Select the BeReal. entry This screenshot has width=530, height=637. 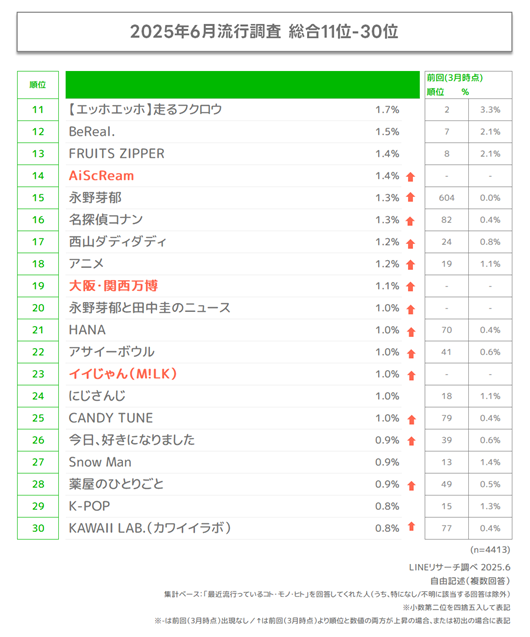(x=92, y=132)
